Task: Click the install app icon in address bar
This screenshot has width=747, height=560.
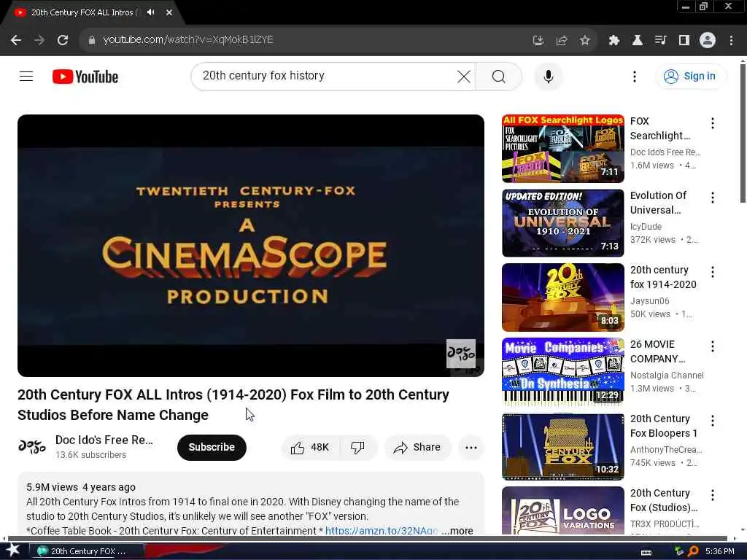Action: pos(538,41)
